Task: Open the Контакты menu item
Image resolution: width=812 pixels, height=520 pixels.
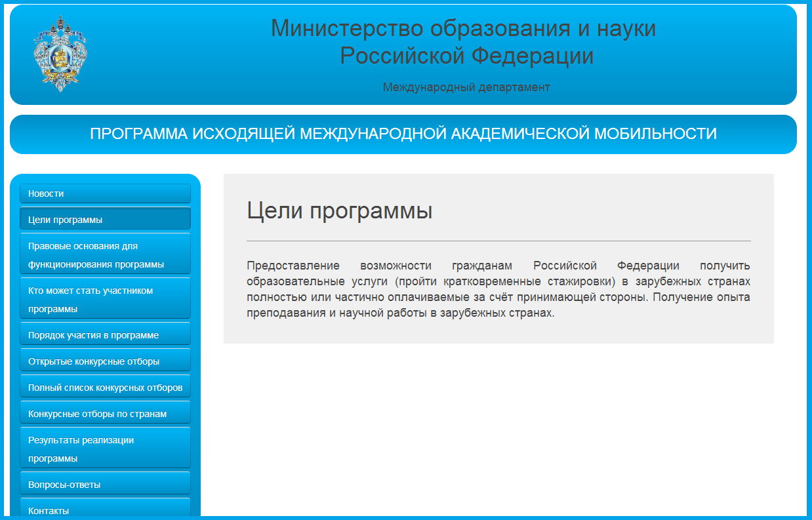Action: (105, 508)
